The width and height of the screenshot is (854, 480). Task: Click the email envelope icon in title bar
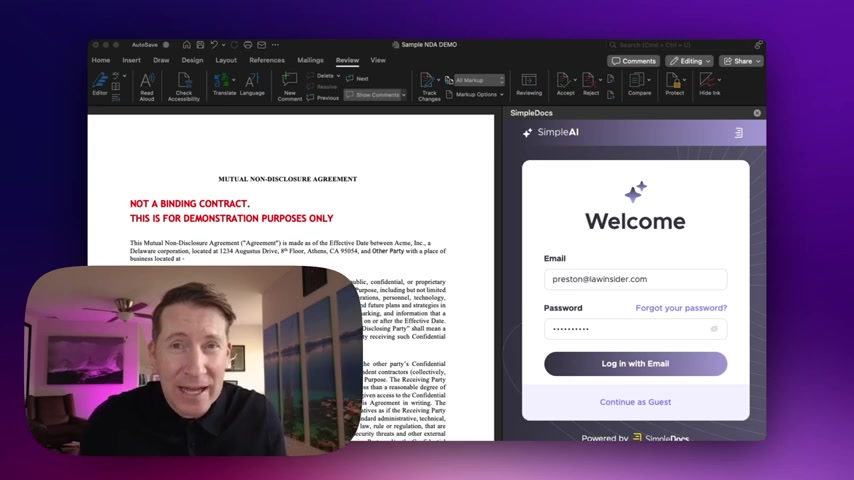[262, 45]
